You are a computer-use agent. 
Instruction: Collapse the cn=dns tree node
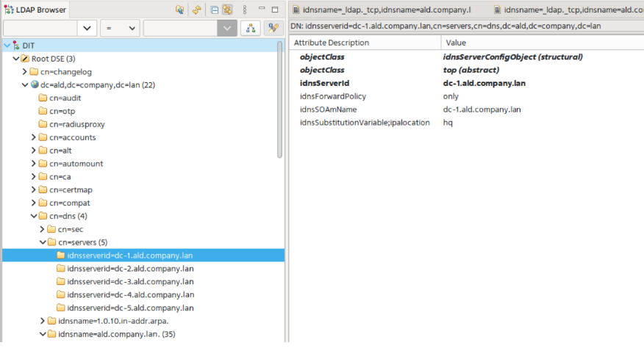point(34,216)
